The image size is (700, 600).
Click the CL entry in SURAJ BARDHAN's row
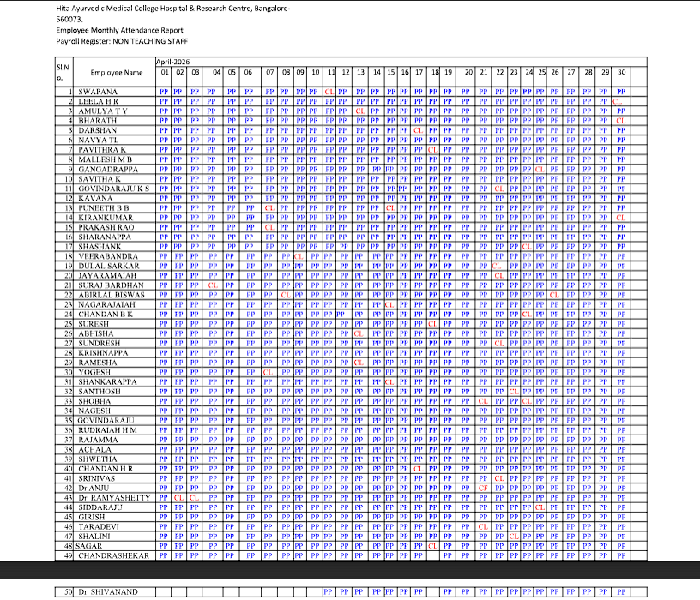[x=213, y=285]
